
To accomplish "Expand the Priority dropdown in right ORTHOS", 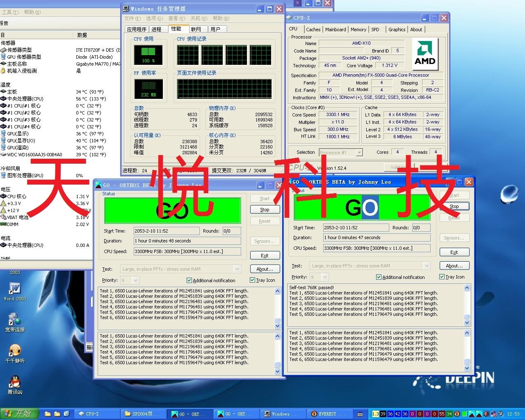I will [325, 277].
